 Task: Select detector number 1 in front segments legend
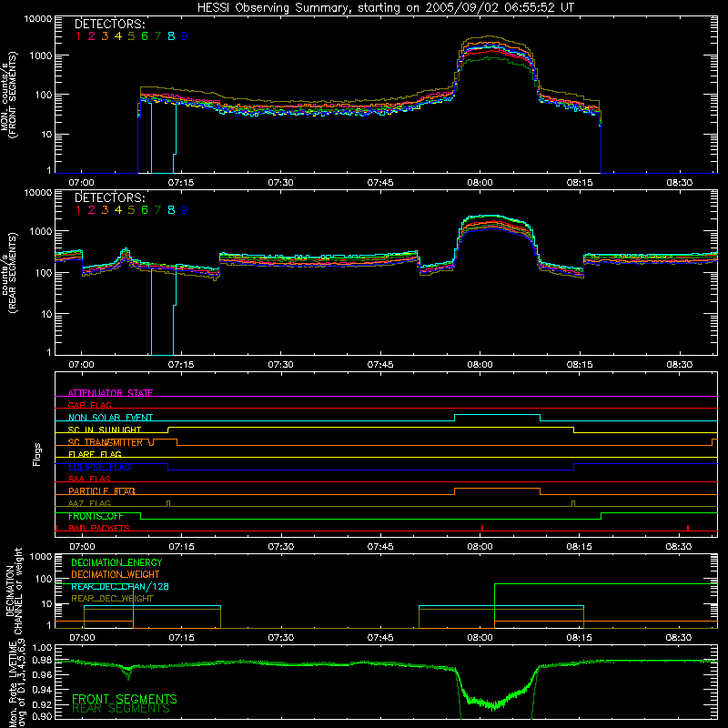point(78,35)
